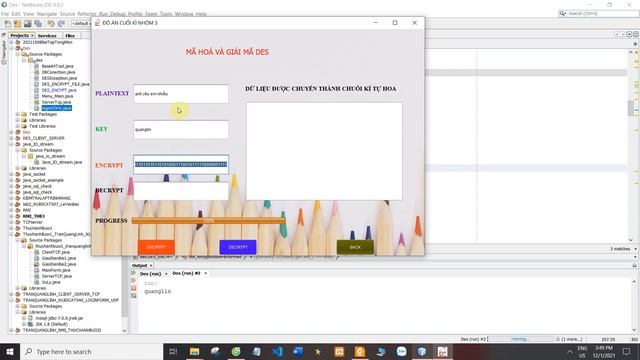Click the search icon in NetBeans search box

[x=563, y=13]
